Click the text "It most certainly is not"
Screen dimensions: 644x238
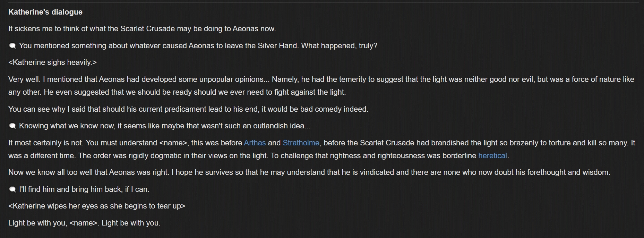[x=46, y=143]
